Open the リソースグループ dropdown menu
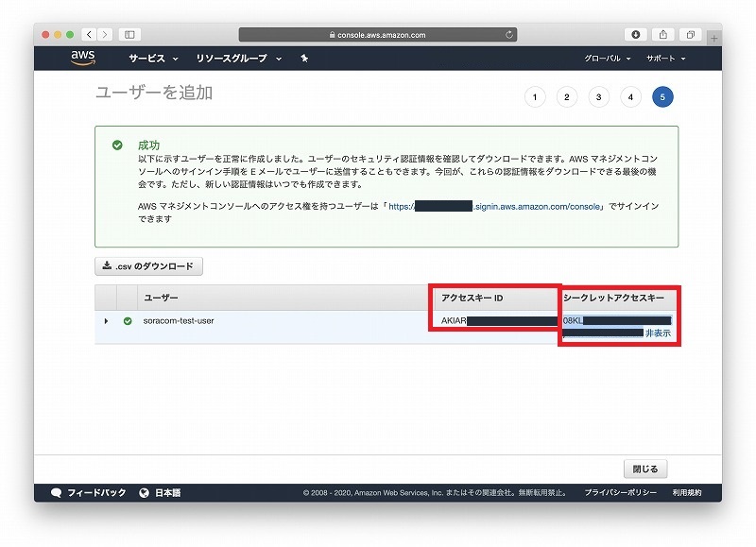The height and width of the screenshot is (547, 756). point(239,59)
